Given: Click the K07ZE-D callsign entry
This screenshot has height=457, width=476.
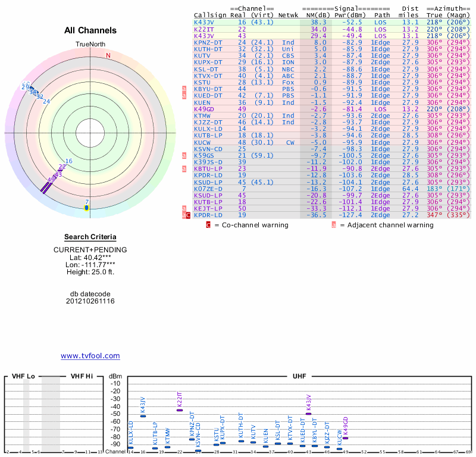Looking at the screenshot, I should coord(208,189).
